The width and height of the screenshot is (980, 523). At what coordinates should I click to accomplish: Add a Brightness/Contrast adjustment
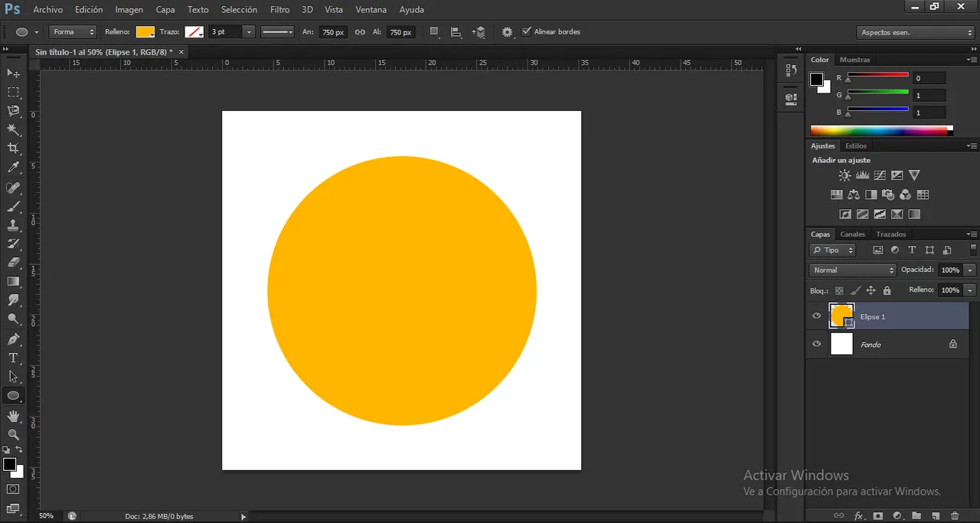(x=844, y=175)
